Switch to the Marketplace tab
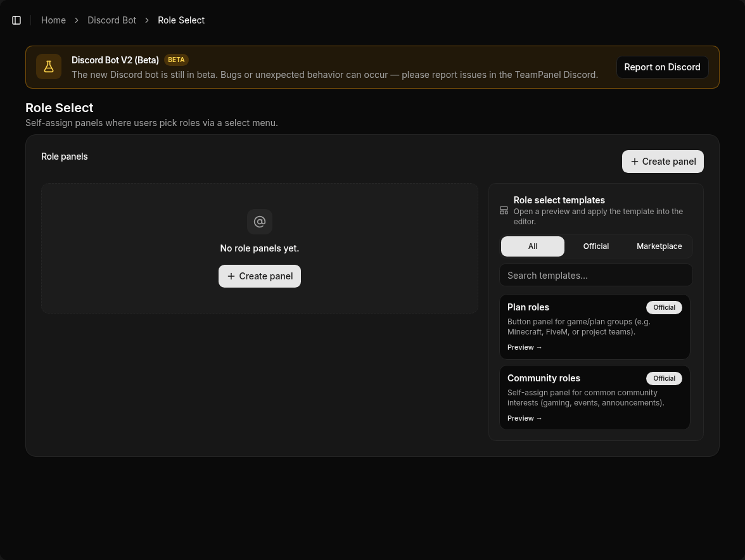 click(659, 246)
